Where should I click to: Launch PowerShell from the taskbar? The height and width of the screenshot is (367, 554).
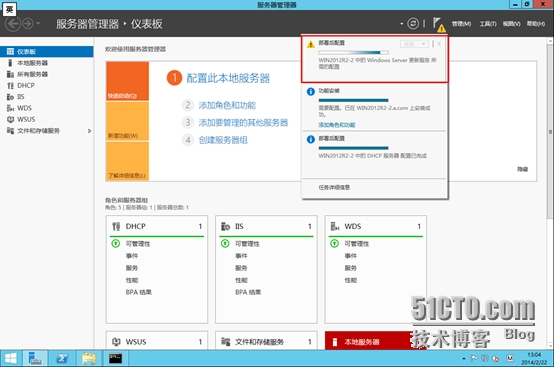[62, 359]
